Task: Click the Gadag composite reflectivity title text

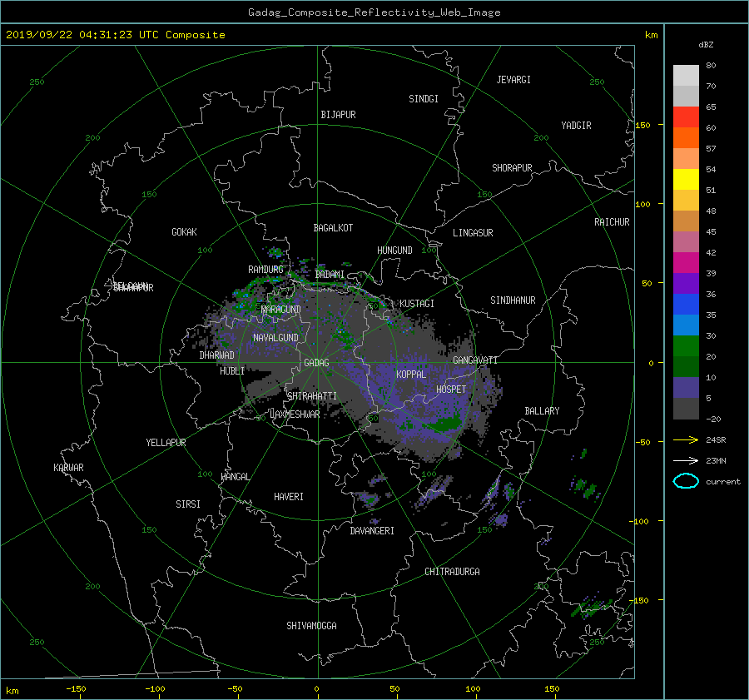Action: click(374, 12)
